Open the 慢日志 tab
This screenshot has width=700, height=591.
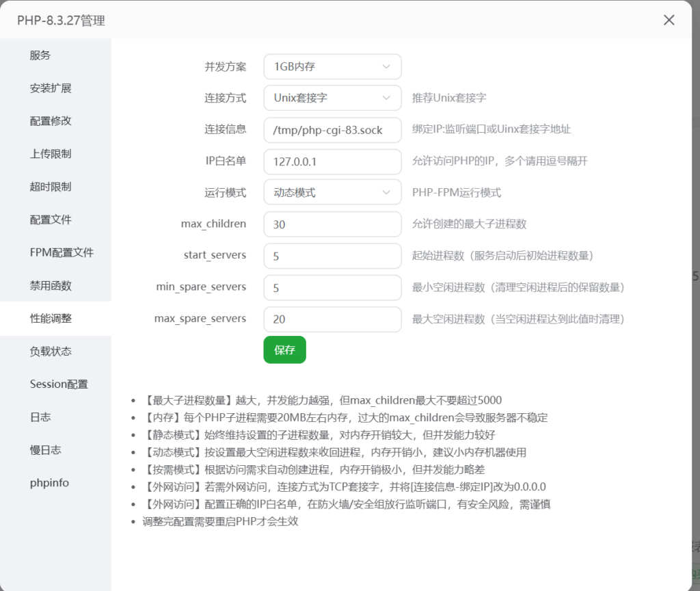pyautogui.click(x=45, y=449)
